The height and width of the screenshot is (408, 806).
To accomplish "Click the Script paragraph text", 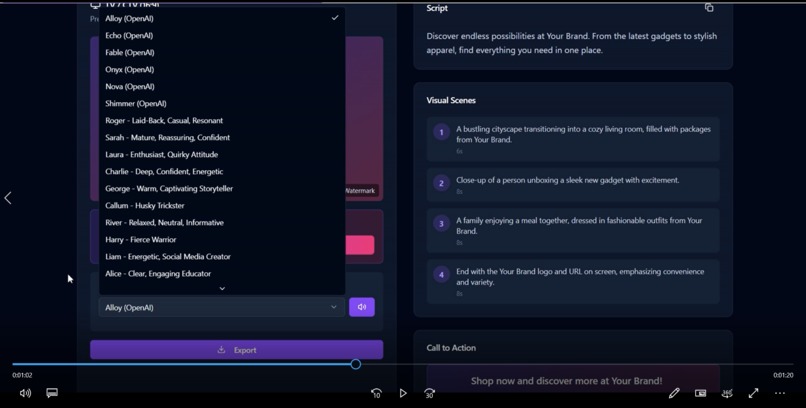I will click(572, 43).
